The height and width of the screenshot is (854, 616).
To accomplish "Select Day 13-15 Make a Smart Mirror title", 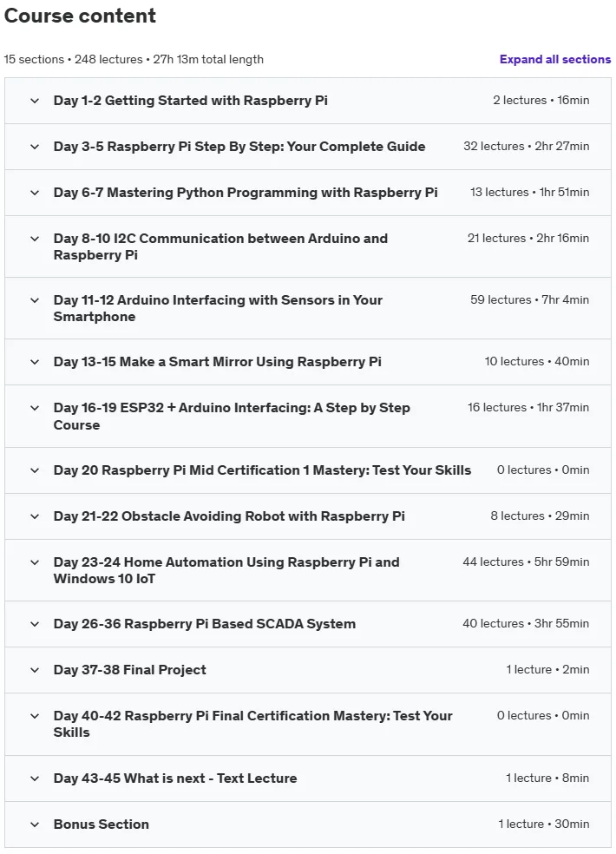I will coord(217,362).
